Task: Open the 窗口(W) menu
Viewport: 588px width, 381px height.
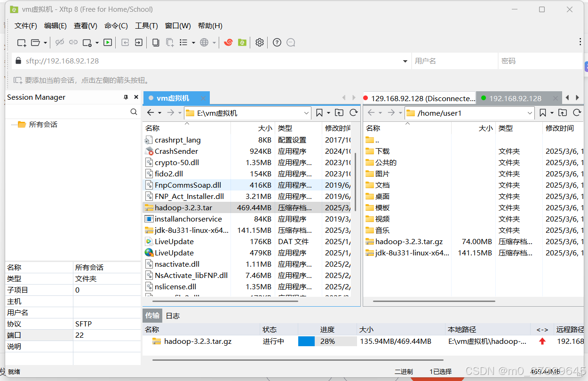Action: pos(178,26)
